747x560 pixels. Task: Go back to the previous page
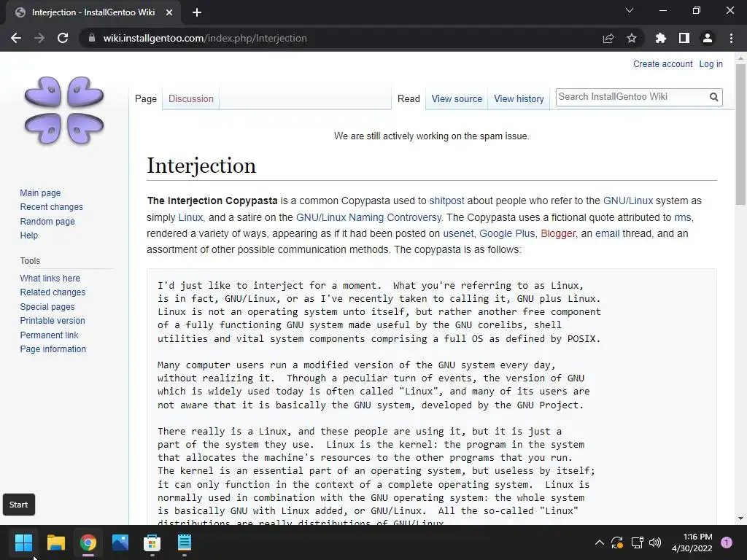tap(16, 38)
